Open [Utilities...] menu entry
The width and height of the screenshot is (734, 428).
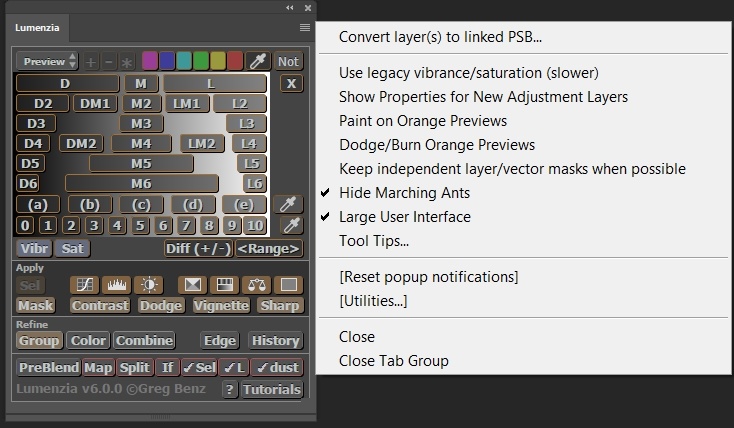click(373, 301)
